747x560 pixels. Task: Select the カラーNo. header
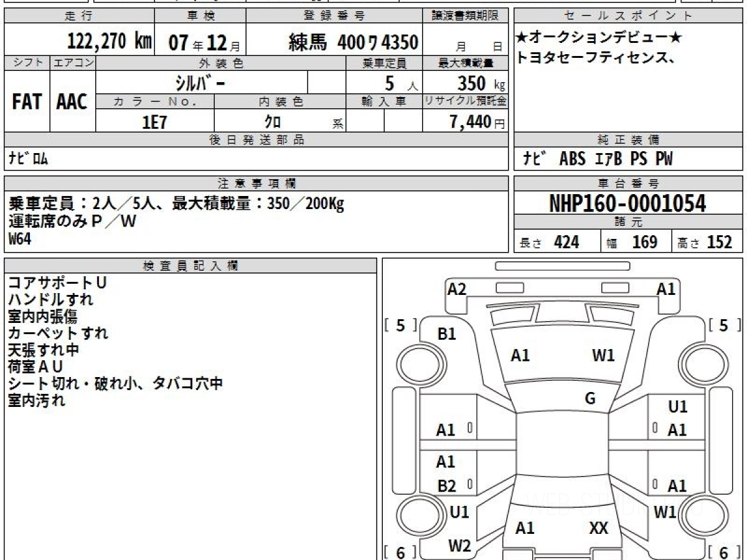tap(155, 101)
